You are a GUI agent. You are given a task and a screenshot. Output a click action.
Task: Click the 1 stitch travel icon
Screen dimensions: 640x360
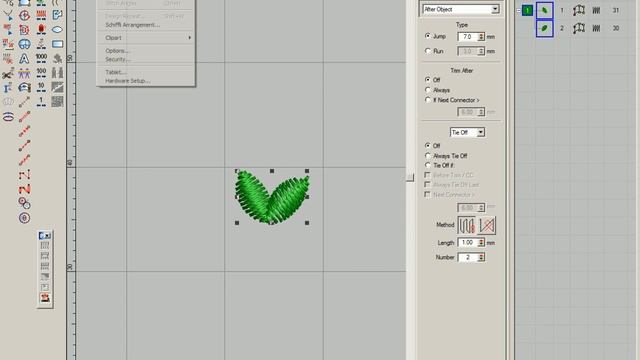[41, 101]
